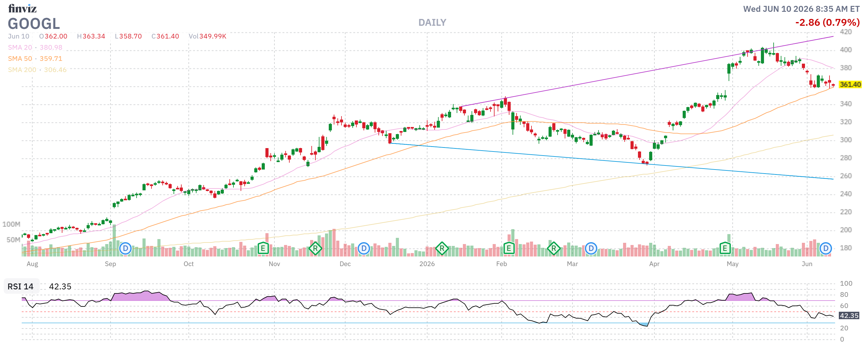
Task: Click the -2.86 (0.79%) price change
Action: click(827, 23)
